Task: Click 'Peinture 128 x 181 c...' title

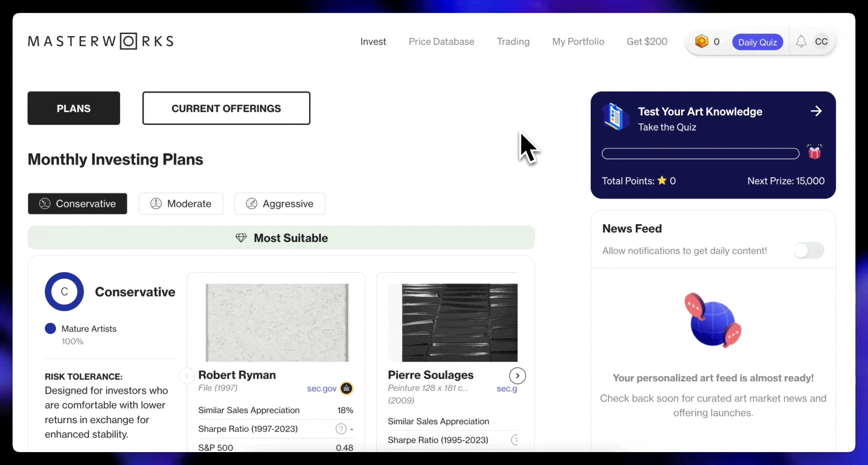Action: 428,388
